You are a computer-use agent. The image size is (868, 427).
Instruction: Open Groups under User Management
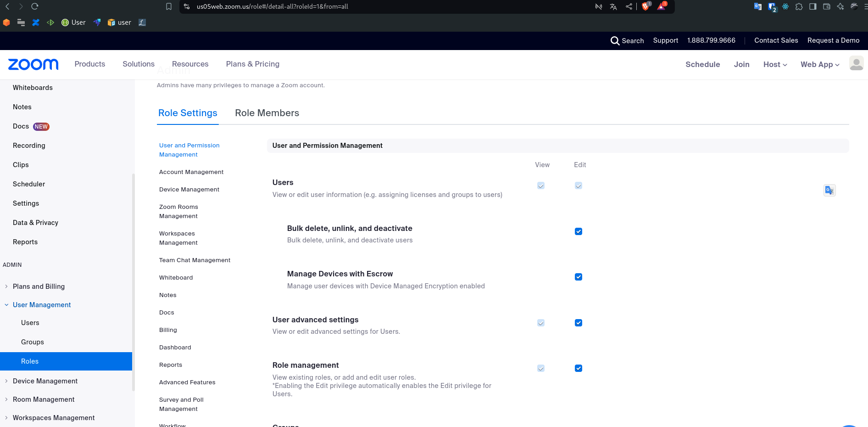tap(33, 342)
